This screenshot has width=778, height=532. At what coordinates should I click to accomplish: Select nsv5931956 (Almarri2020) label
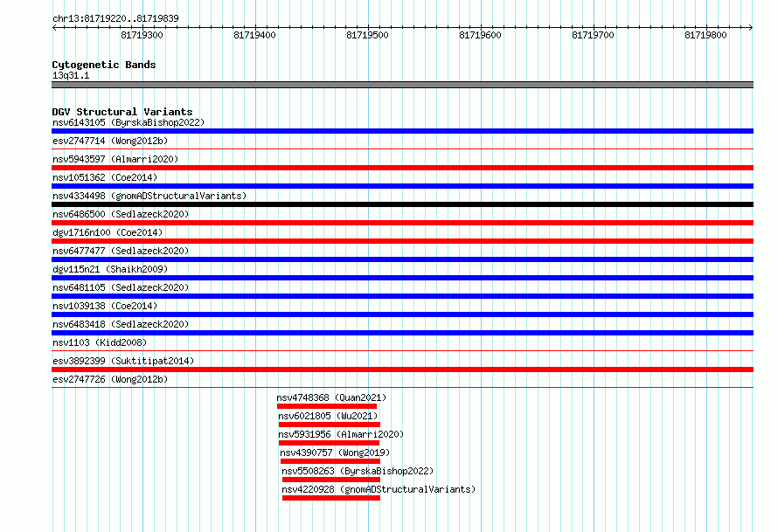(341, 434)
